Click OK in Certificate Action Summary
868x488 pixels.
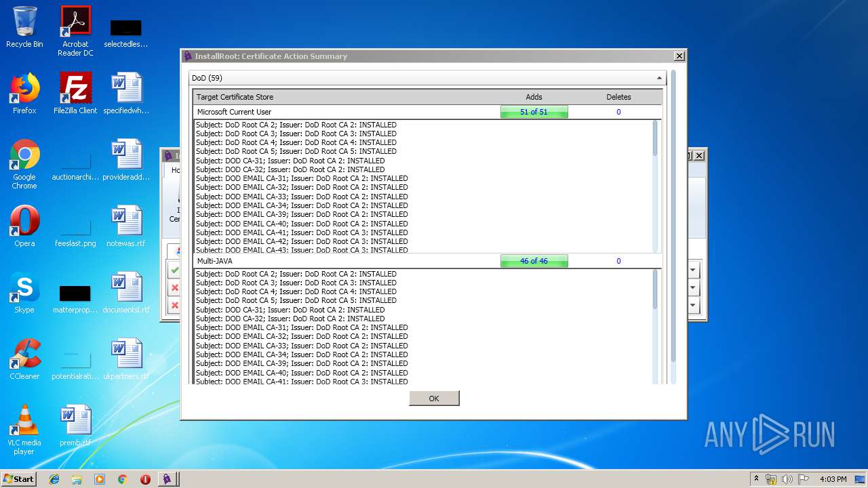click(434, 399)
